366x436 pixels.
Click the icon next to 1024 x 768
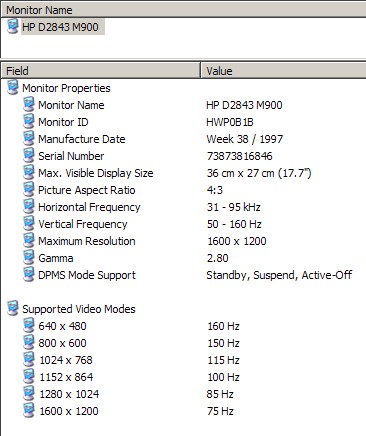[29, 359]
